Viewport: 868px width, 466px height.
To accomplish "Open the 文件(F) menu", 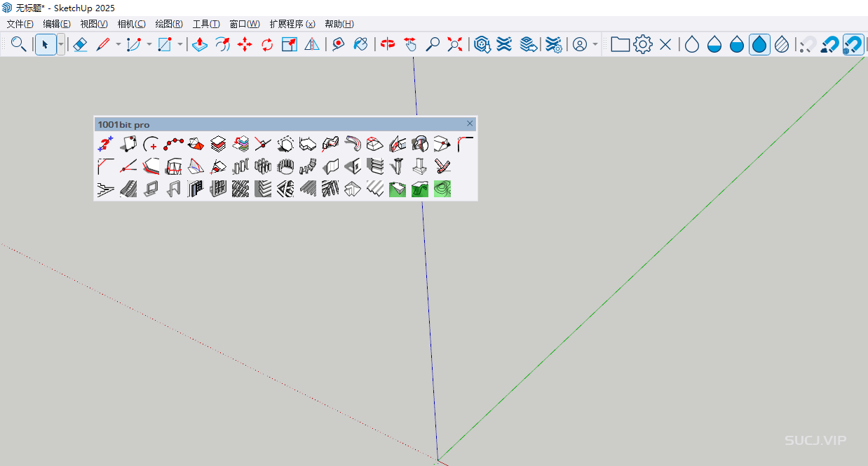I will point(20,24).
